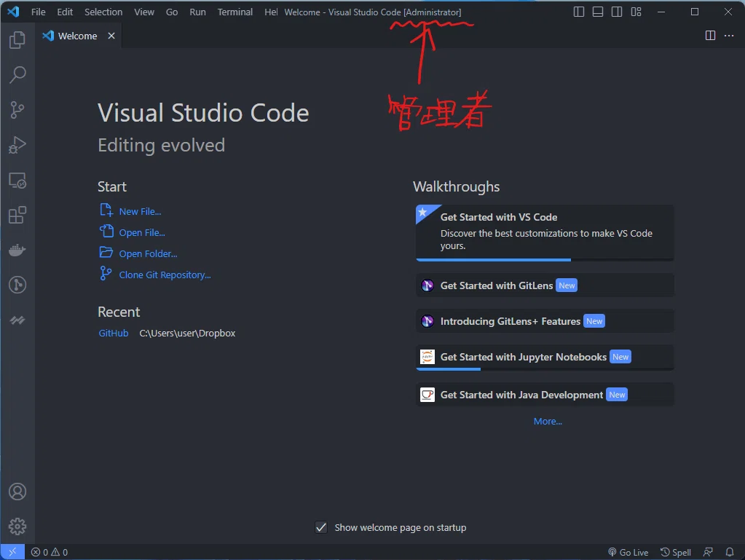Viewport: 745px width, 560px height.
Task: Click the Open Folder... link
Action: 148,253
